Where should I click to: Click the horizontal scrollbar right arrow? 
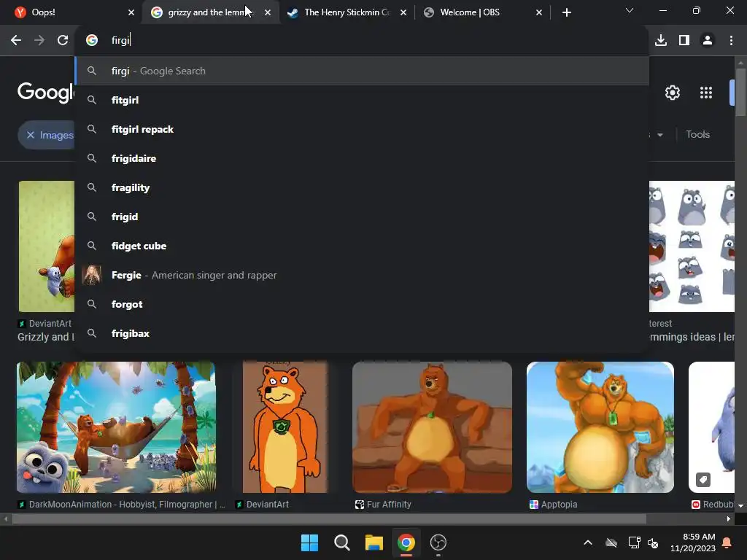729,518
